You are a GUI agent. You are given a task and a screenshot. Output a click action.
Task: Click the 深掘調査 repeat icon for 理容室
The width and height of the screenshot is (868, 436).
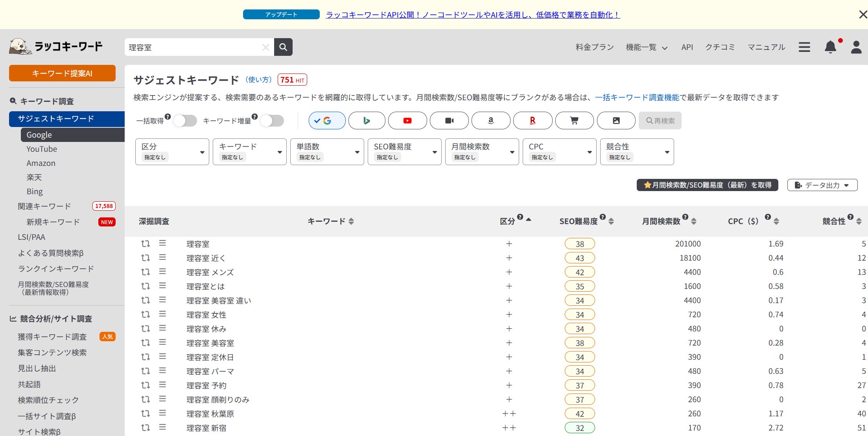[145, 243]
